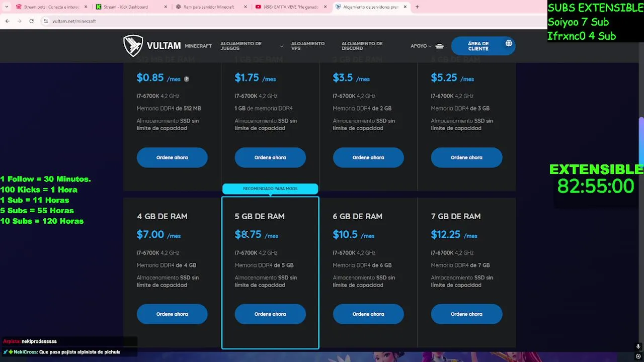This screenshot has width=644, height=362.
Task: Click the help question mark beside $0.85
Action: click(x=186, y=79)
